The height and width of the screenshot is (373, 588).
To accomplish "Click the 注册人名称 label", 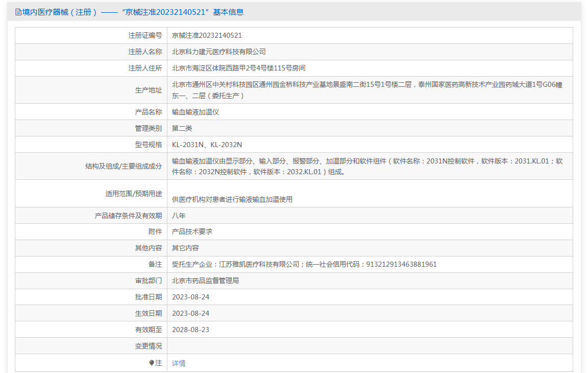I will (x=145, y=52).
